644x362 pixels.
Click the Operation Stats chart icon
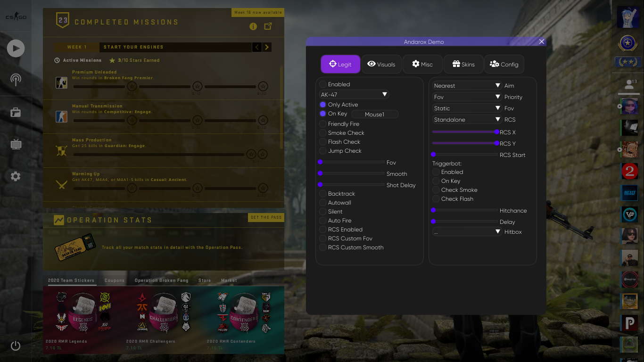pos(59,220)
